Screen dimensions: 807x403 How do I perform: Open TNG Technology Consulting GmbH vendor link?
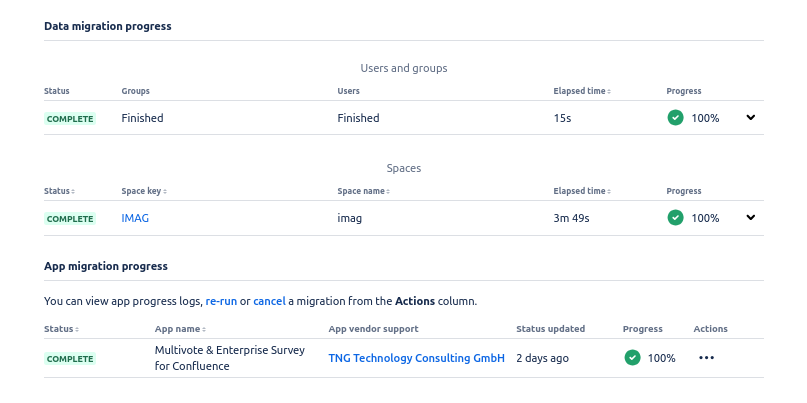pos(416,358)
